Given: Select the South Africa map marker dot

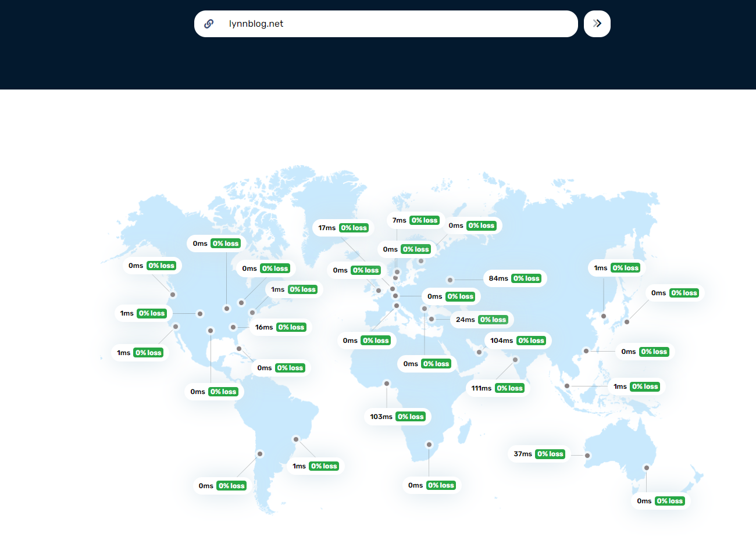Looking at the screenshot, I should 429,445.
